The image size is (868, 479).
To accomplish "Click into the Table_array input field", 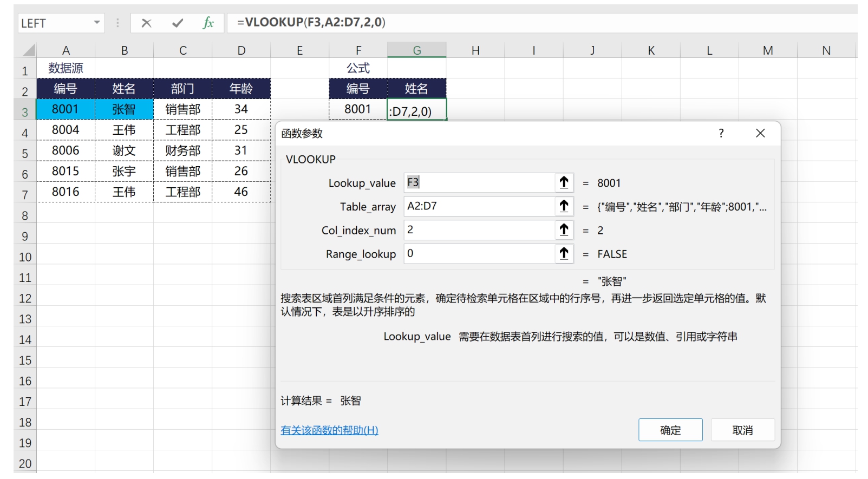I will pos(479,206).
